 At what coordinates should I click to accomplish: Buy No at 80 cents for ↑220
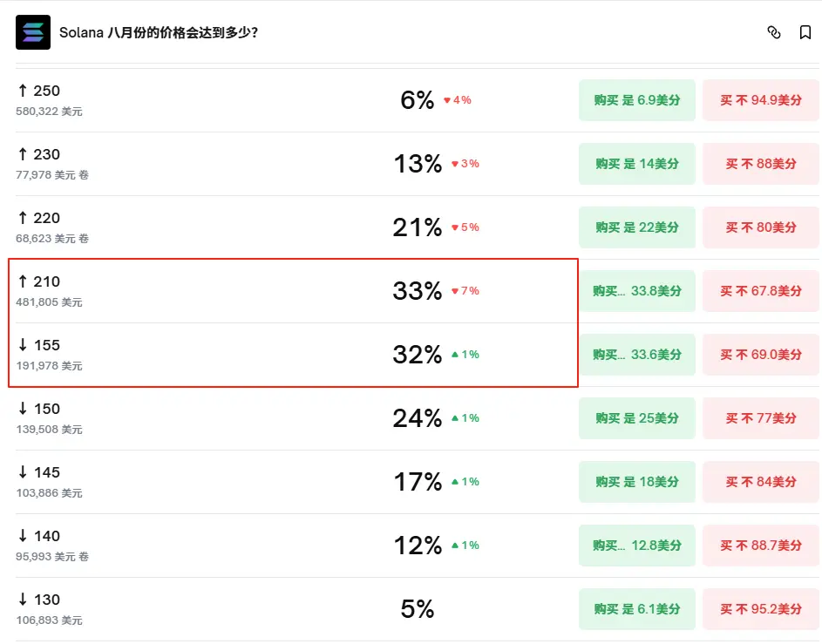(x=761, y=227)
